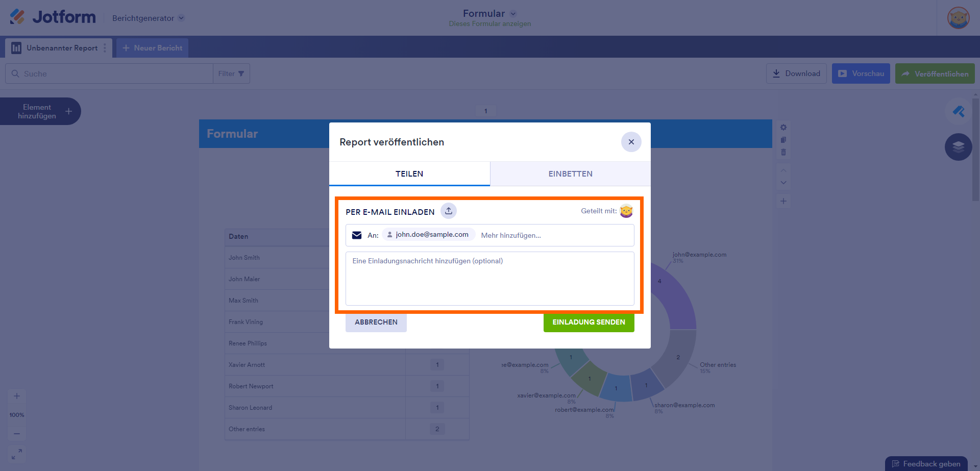Click the envelope icon in the An field
980x471 pixels.
[357, 235]
